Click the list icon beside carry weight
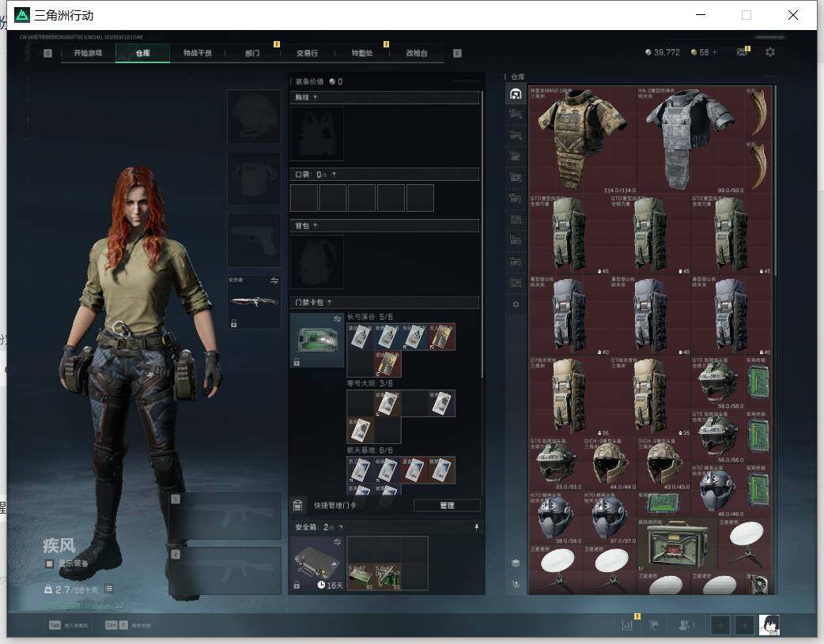This screenshot has width=824, height=644. click(x=108, y=589)
